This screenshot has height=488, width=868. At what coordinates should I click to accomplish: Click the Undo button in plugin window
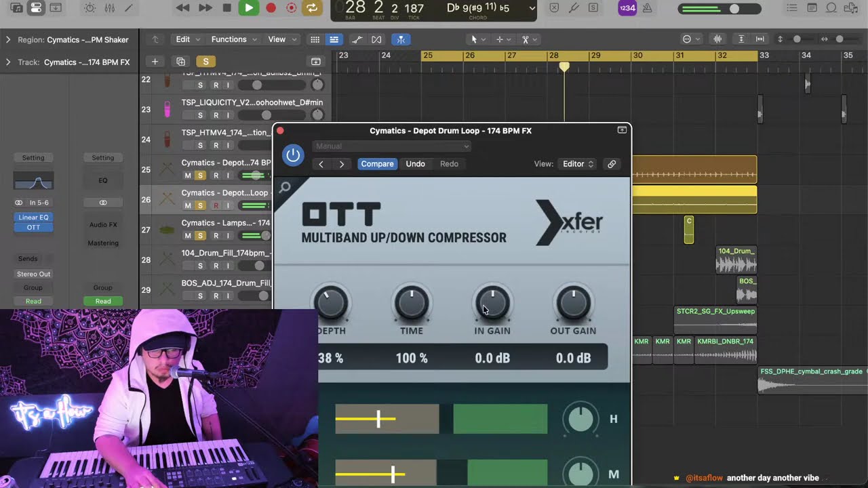click(415, 164)
